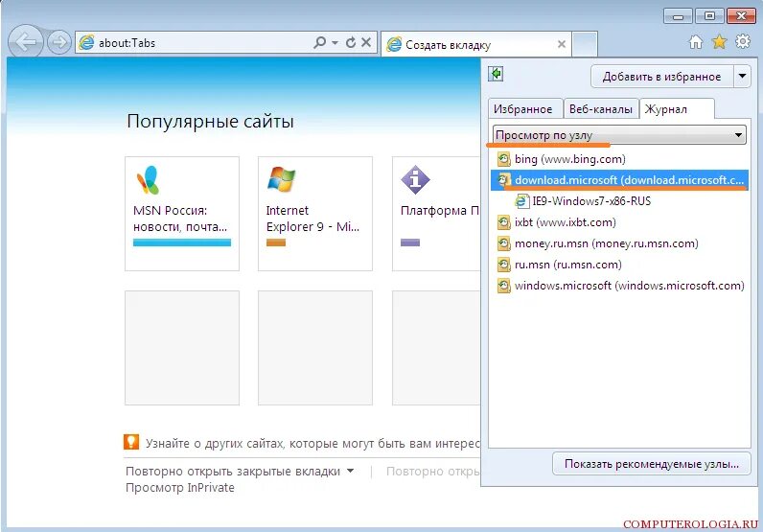The height and width of the screenshot is (532, 763).
Task: Click the history icon beside windows.microsoft
Action: [503, 286]
